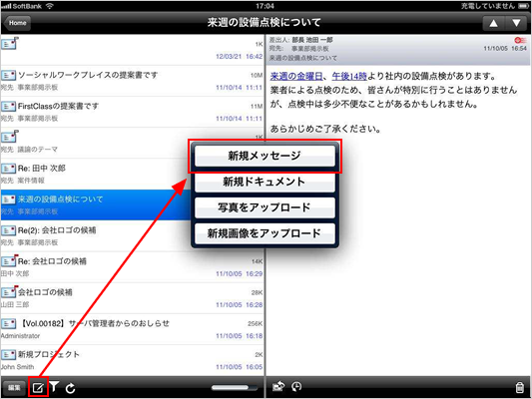This screenshot has width=532, height=399.
Task: Select highlighted message 来週の設備点検について in list
Action: coord(96,204)
